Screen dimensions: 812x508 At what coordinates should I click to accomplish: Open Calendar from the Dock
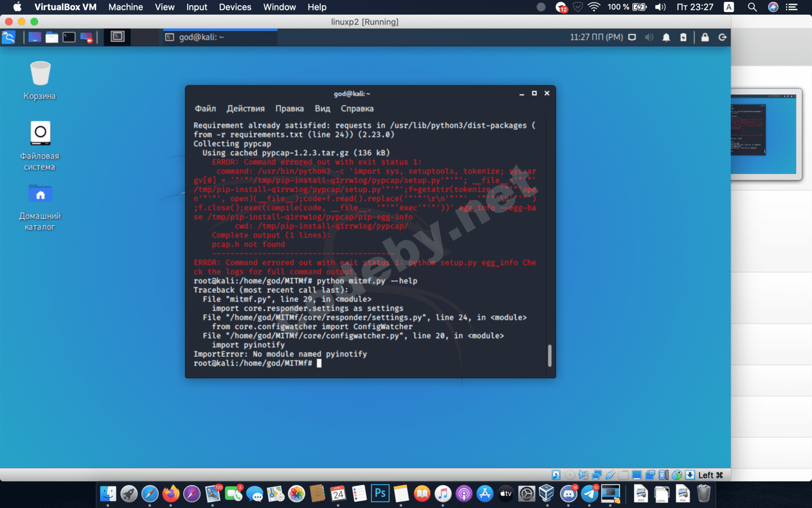point(338,493)
